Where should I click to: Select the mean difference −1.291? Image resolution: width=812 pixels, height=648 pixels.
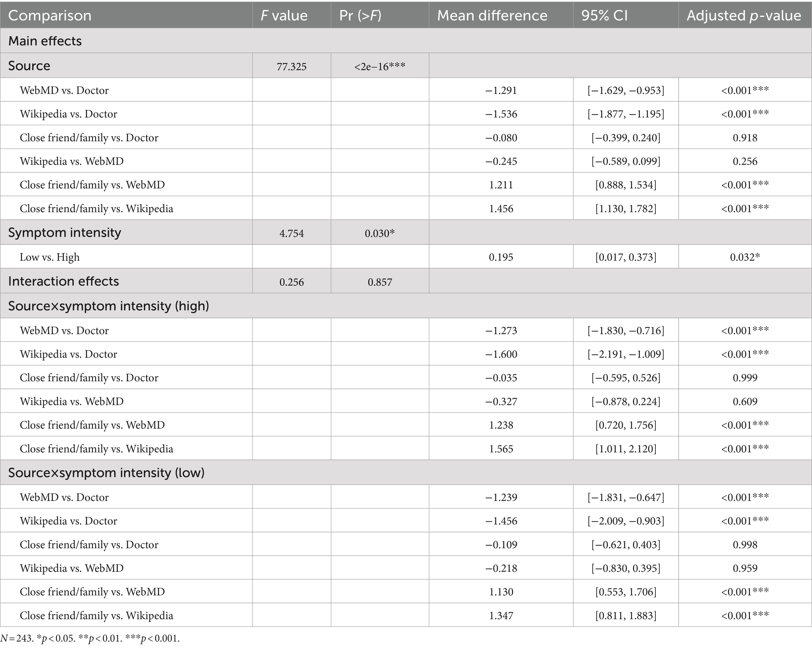coord(501,91)
